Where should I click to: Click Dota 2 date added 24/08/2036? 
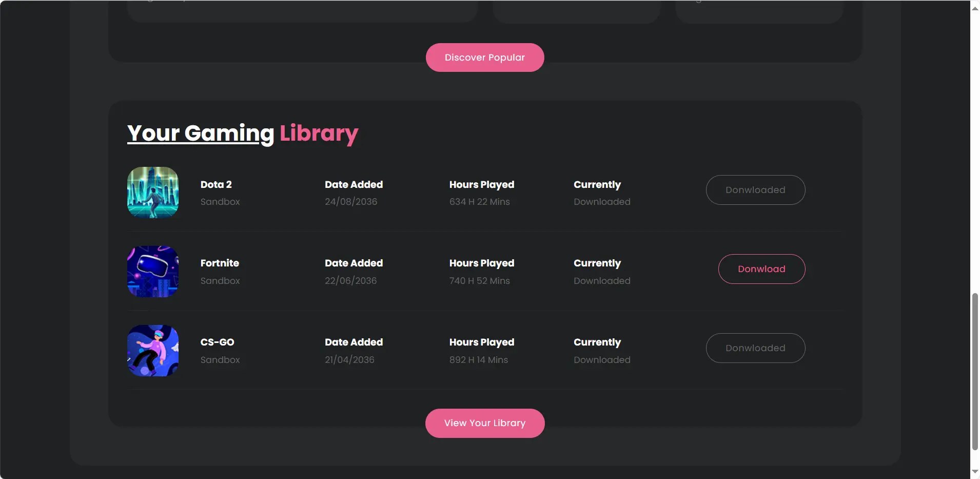(351, 202)
